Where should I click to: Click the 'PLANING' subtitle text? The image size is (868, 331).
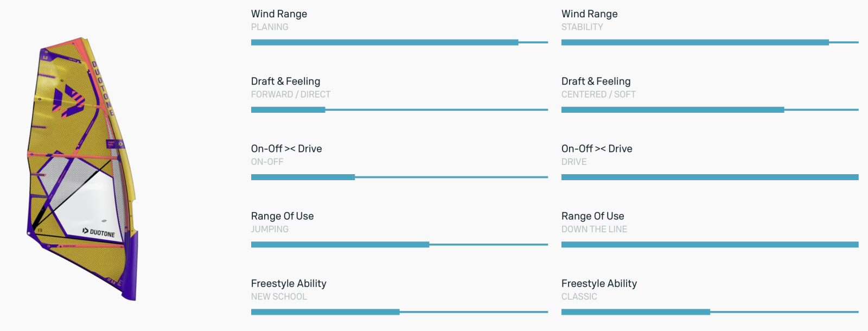coord(270,27)
